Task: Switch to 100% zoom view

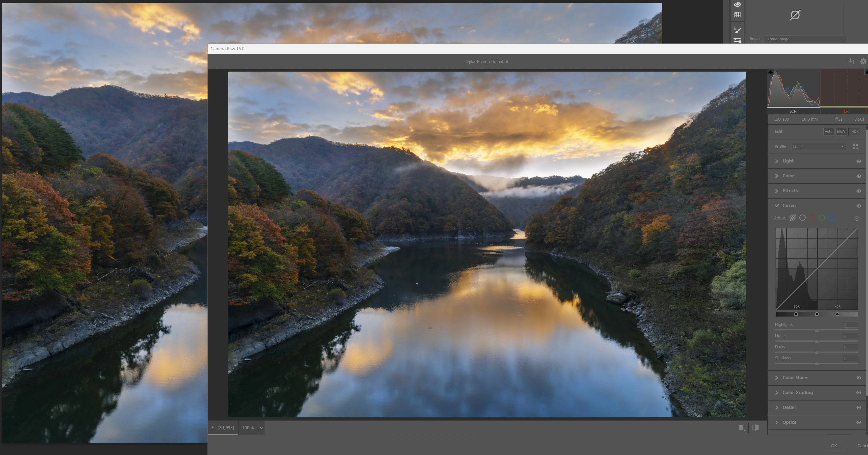Action: (x=248, y=428)
